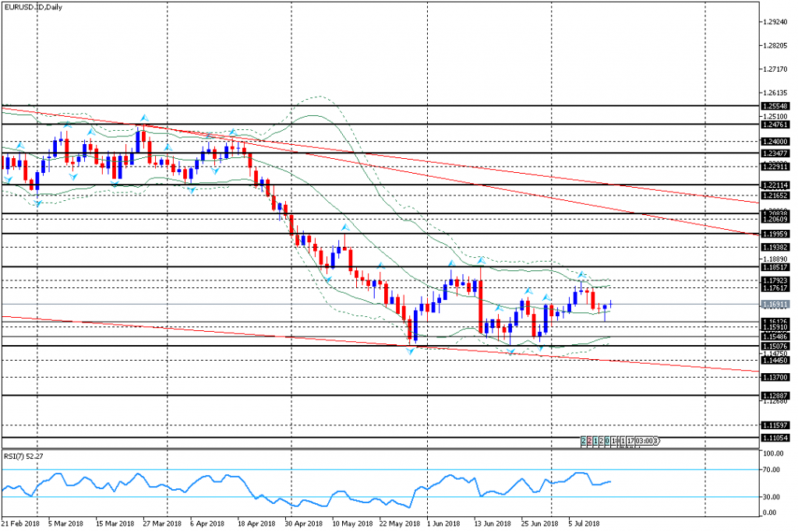Screen dimensions: 798x532
Task: Select the 03:00 event marker label
Action: [x=644, y=442]
